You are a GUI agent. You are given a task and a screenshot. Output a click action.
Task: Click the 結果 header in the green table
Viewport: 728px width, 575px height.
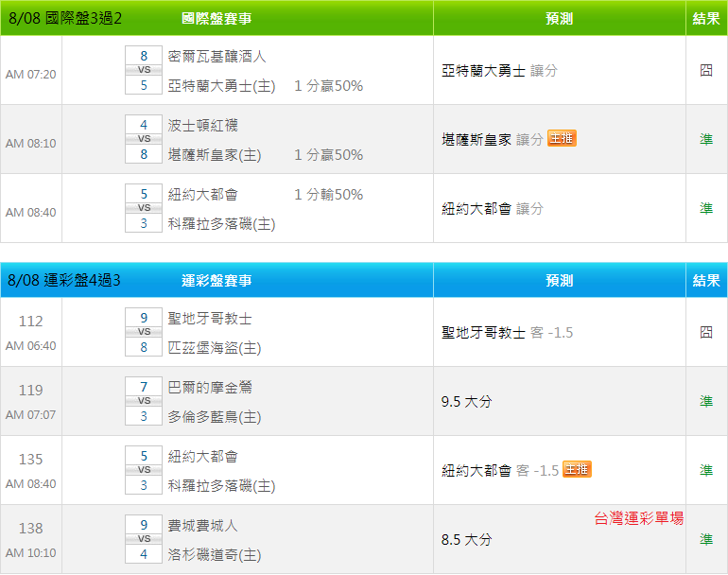pyautogui.click(x=706, y=19)
